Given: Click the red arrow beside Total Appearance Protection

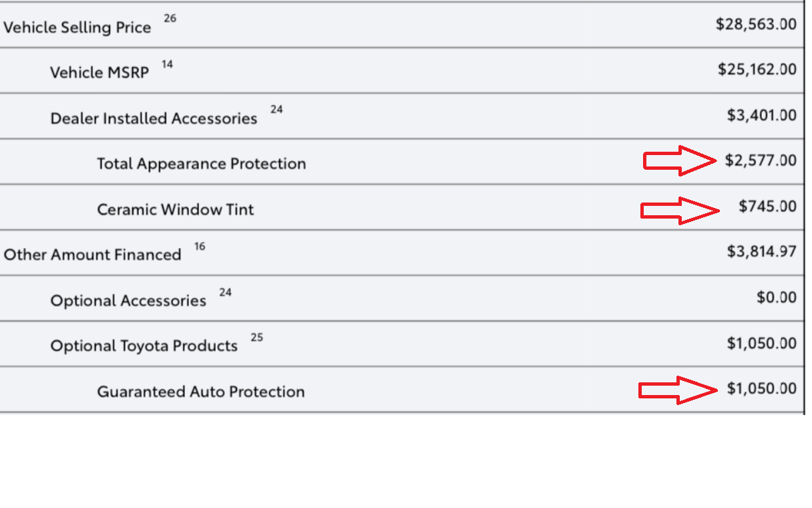Looking at the screenshot, I should [679, 161].
